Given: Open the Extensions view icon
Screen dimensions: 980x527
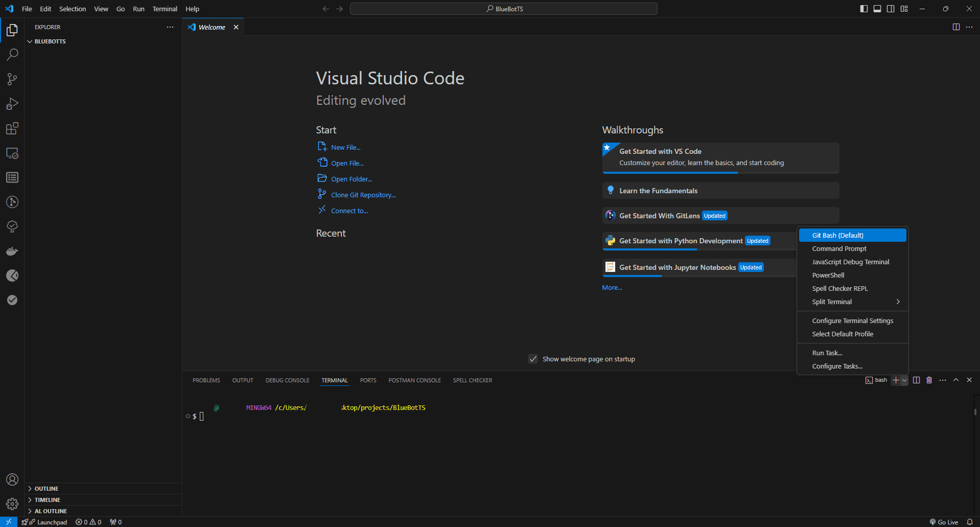Looking at the screenshot, I should [12, 128].
